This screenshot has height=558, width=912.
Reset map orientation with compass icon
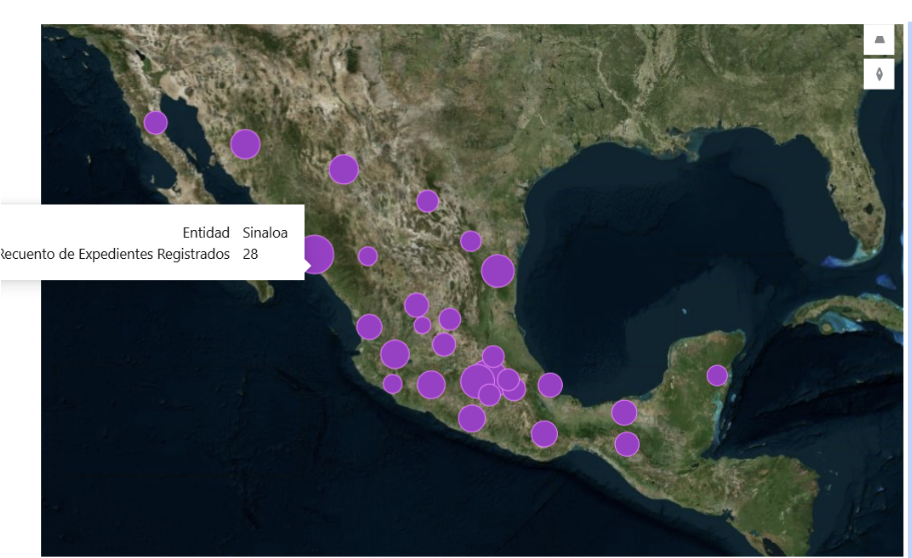pyautogui.click(x=879, y=74)
